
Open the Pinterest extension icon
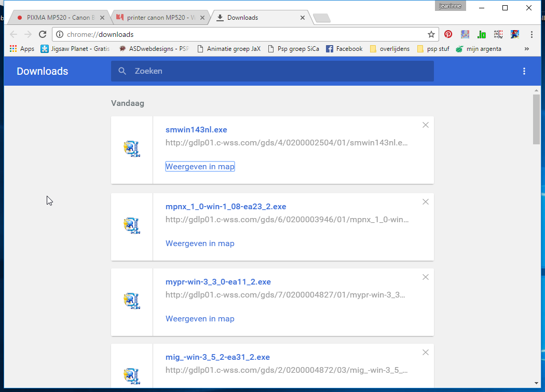[x=448, y=34]
